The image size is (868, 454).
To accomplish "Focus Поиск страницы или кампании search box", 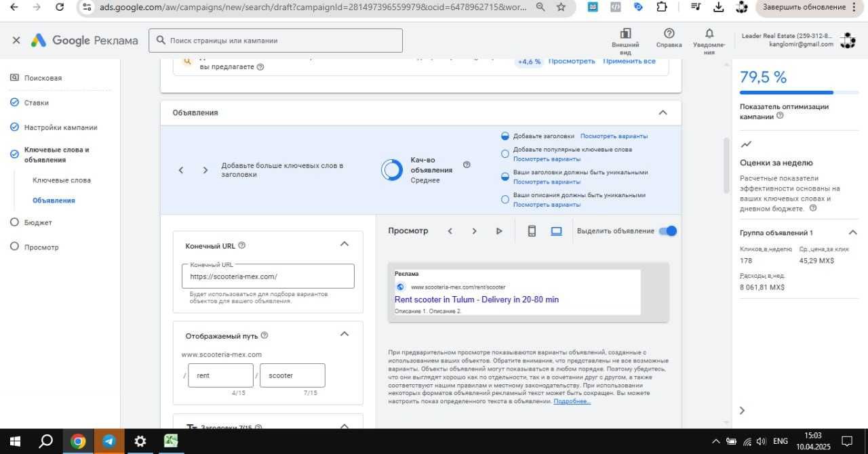I will pos(275,41).
